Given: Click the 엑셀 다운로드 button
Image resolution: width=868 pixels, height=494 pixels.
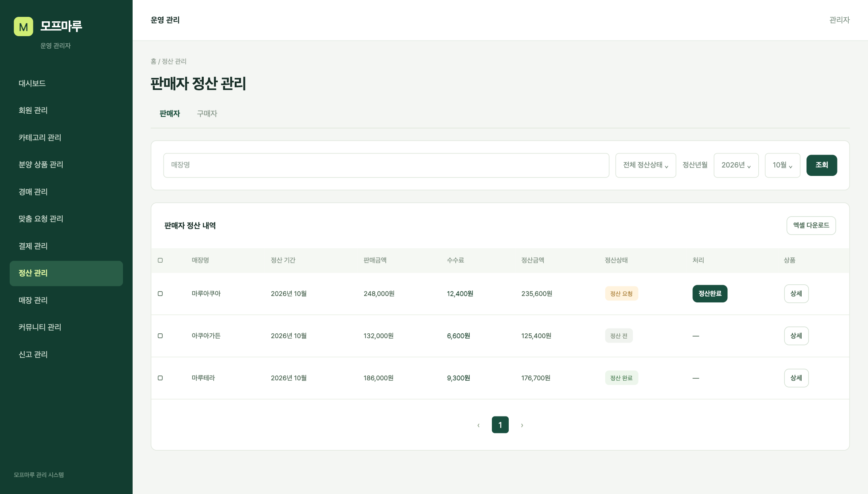Looking at the screenshot, I should 811,225.
